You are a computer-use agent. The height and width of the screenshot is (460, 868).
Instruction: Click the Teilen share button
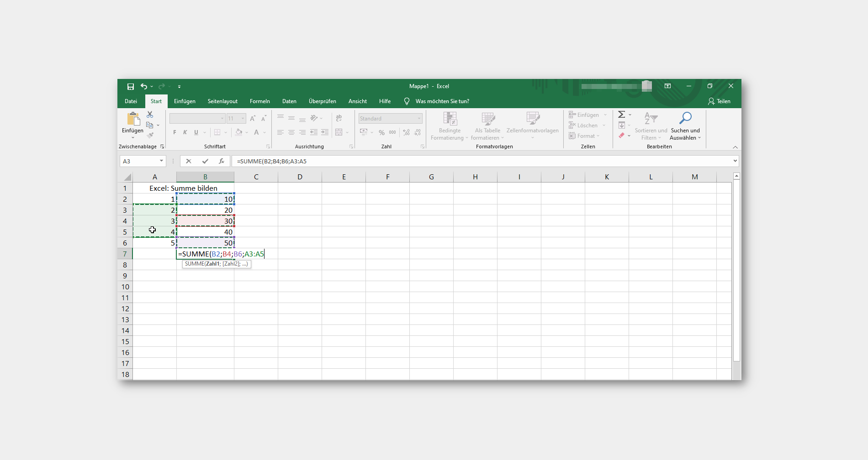coord(719,101)
